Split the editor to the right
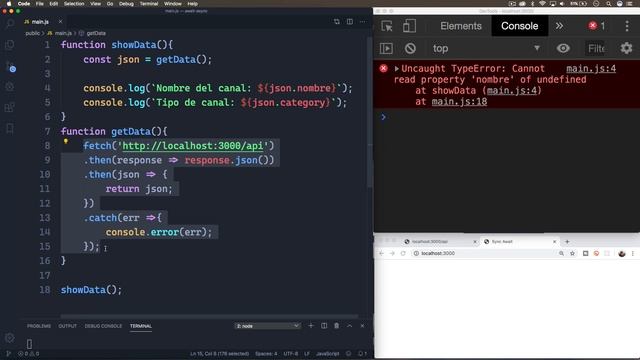The width and height of the screenshot is (640, 360). [x=350, y=22]
